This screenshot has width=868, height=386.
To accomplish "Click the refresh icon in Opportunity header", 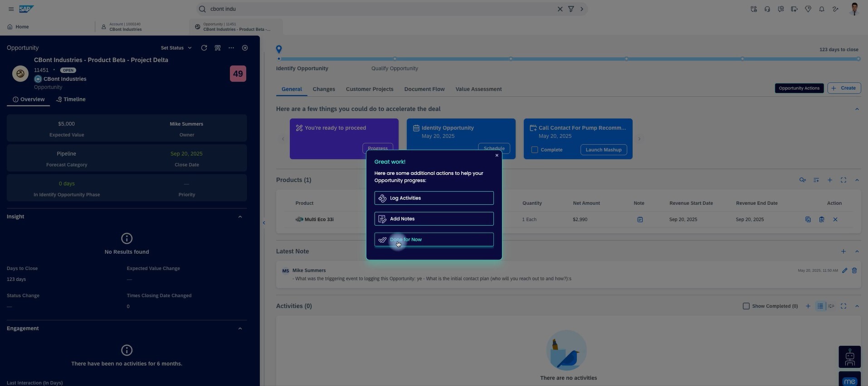I will point(204,48).
